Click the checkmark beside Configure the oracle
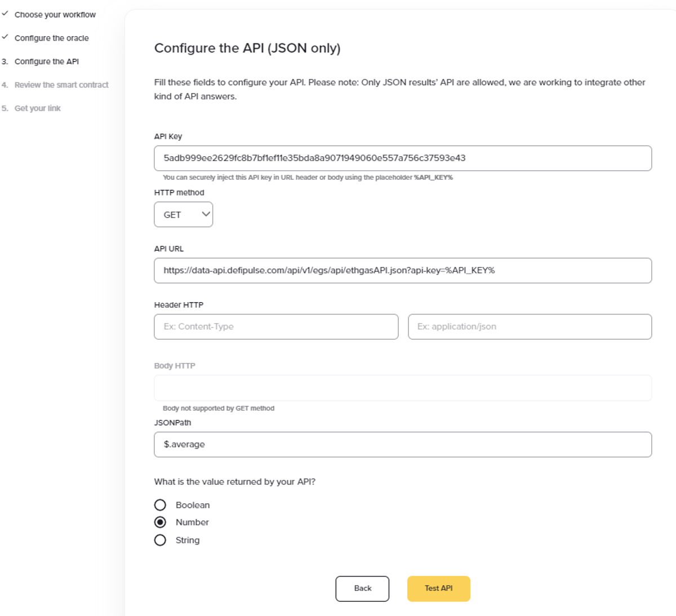The image size is (676, 616). coord(5,37)
